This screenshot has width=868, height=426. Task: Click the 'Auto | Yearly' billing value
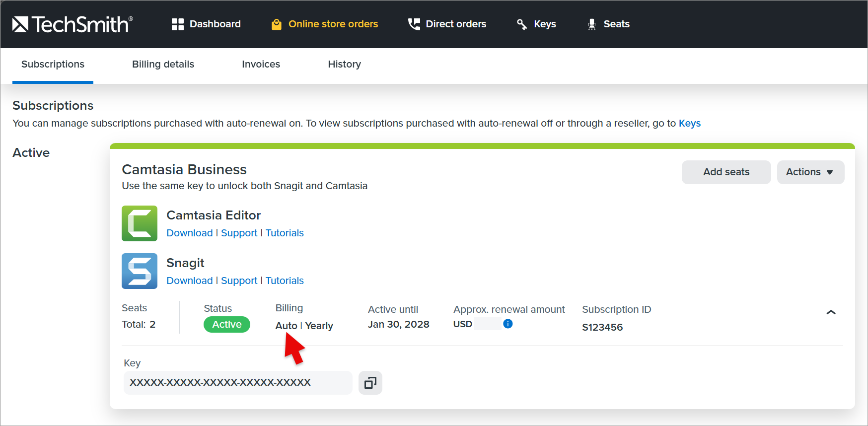click(x=304, y=326)
